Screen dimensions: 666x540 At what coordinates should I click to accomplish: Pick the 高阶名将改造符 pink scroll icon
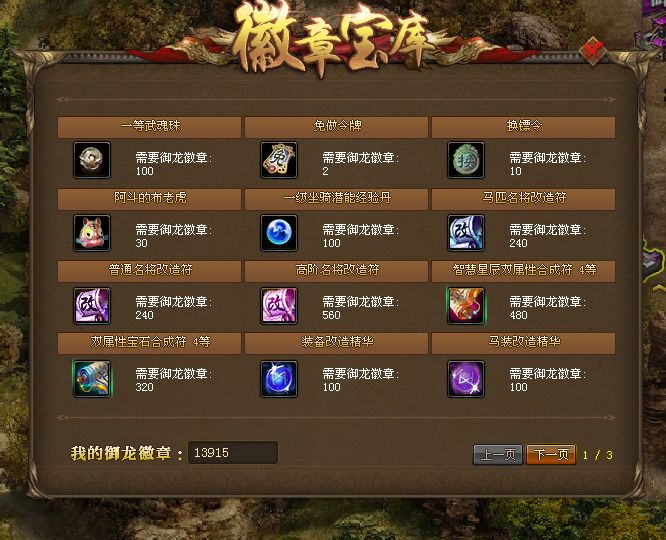[x=279, y=305]
